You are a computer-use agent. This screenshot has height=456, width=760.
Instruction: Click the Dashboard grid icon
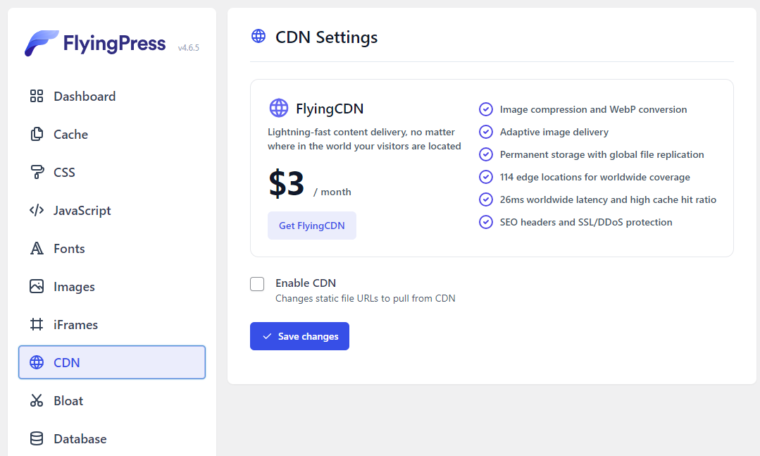pyautogui.click(x=36, y=96)
